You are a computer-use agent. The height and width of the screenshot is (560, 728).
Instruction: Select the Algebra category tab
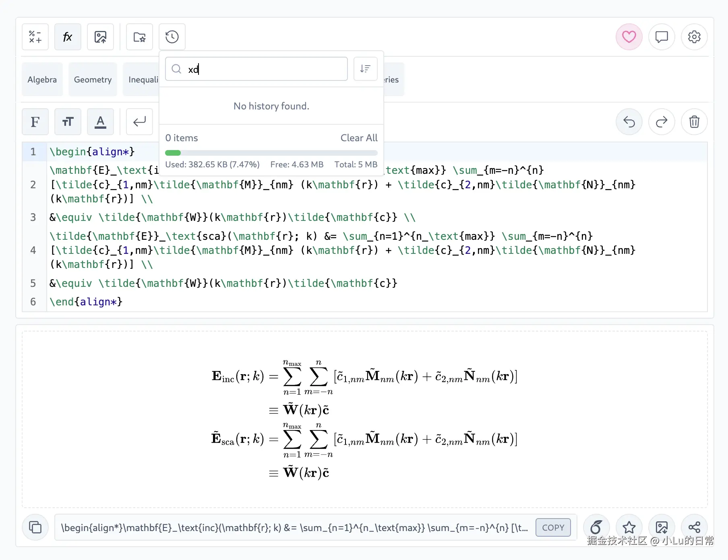[x=42, y=80]
